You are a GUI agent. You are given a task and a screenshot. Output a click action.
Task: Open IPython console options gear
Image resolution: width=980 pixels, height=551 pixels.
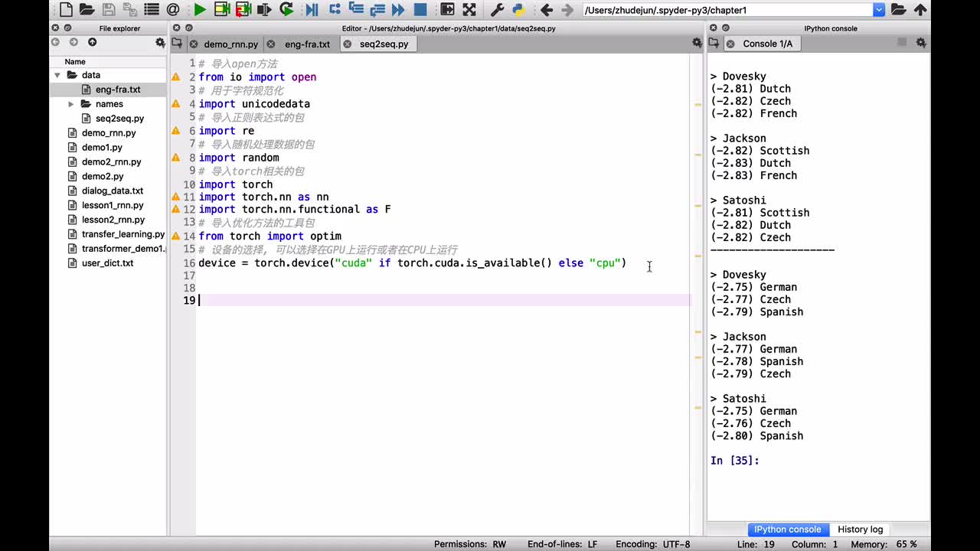[921, 43]
